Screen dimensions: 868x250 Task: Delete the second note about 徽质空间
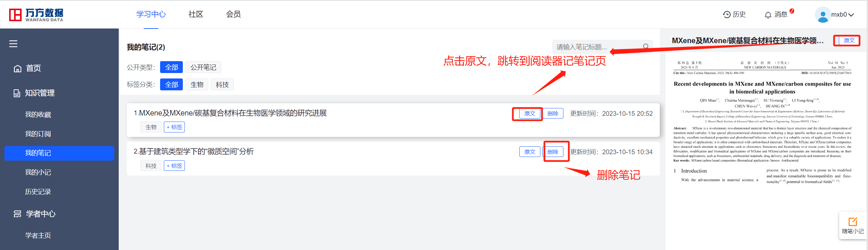coord(553,152)
